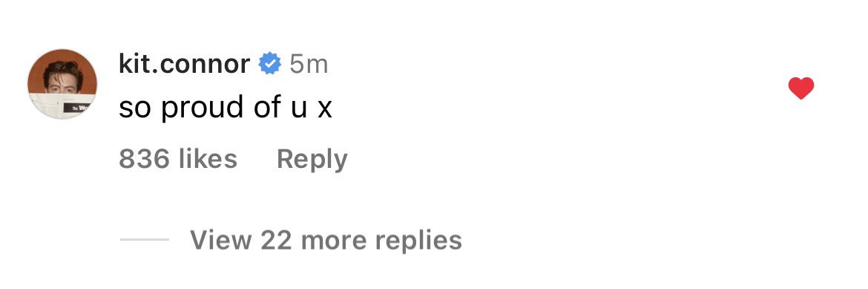This screenshot has width=868, height=289.
Task: Show who liked this comment
Action: (178, 159)
